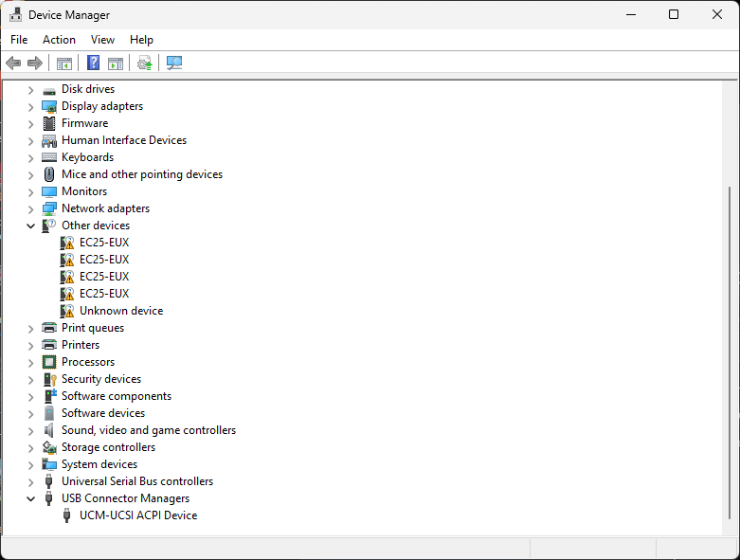
Task: Open the File menu
Action: pos(19,40)
